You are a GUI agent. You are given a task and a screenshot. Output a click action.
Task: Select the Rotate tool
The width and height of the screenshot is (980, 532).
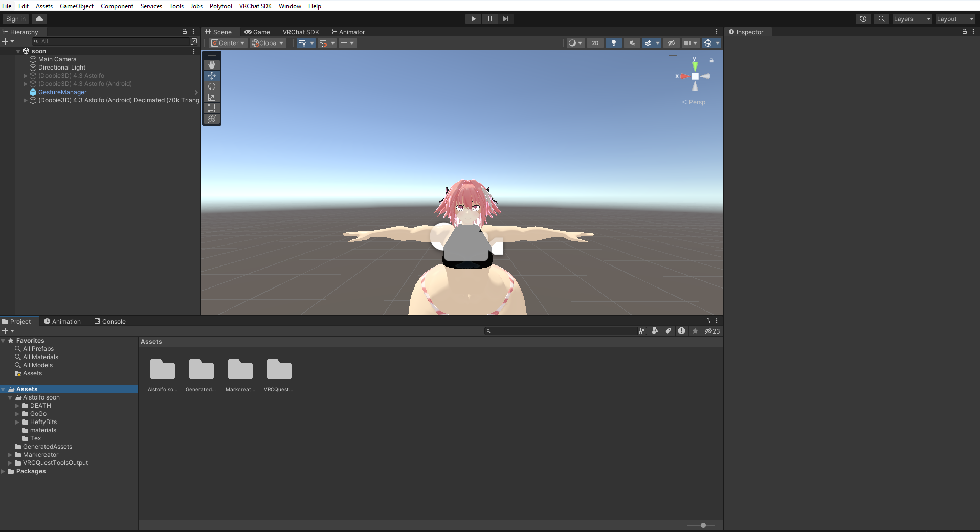coord(212,86)
